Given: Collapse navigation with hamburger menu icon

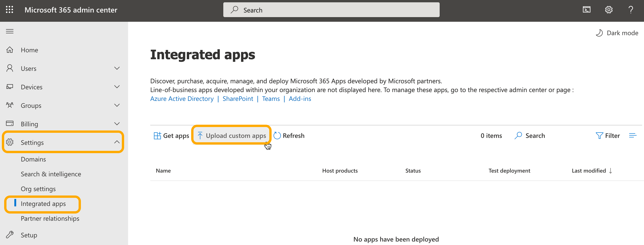Looking at the screenshot, I should [x=10, y=31].
